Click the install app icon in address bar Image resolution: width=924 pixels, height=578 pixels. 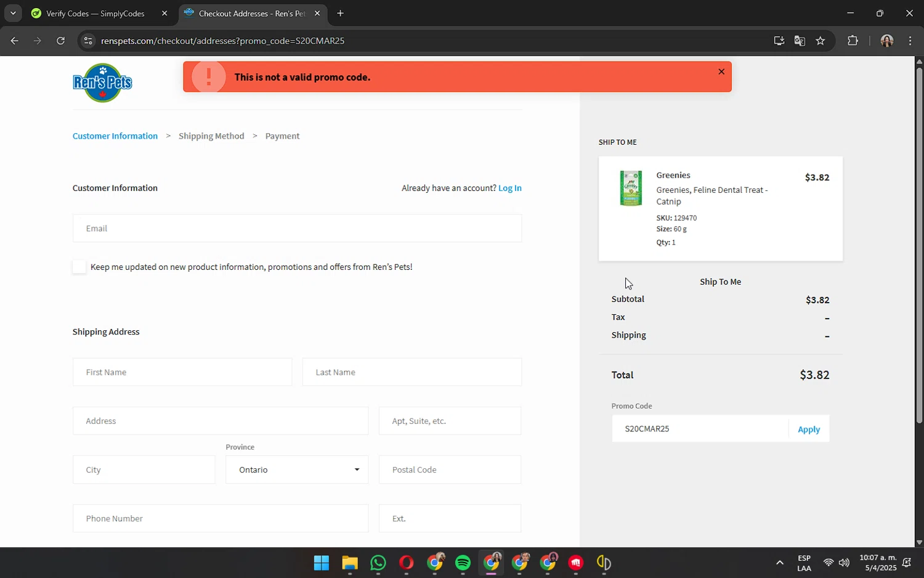(779, 41)
